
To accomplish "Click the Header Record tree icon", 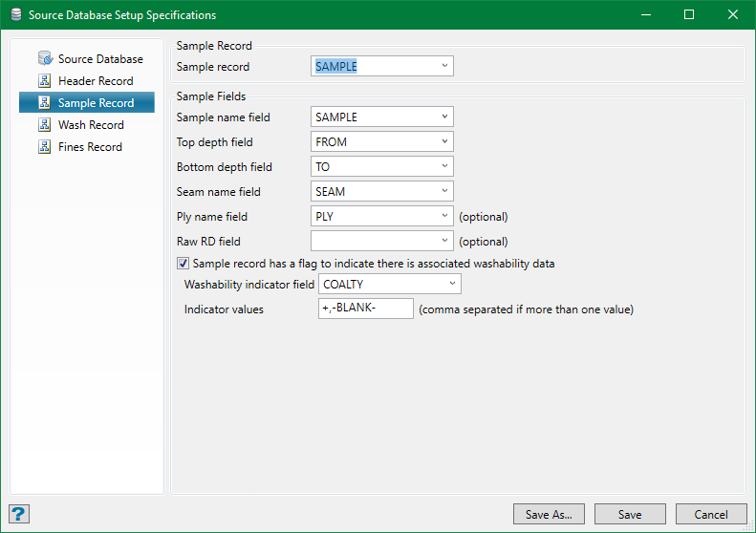I will click(x=45, y=81).
